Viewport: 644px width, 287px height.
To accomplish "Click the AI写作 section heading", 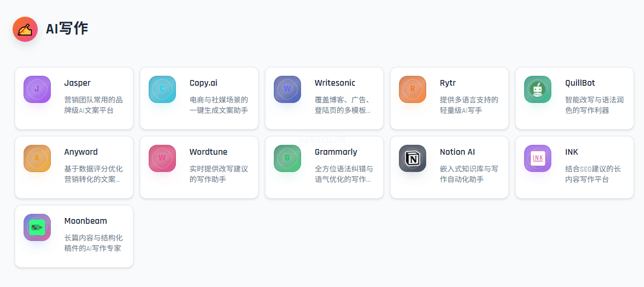I will (67, 29).
